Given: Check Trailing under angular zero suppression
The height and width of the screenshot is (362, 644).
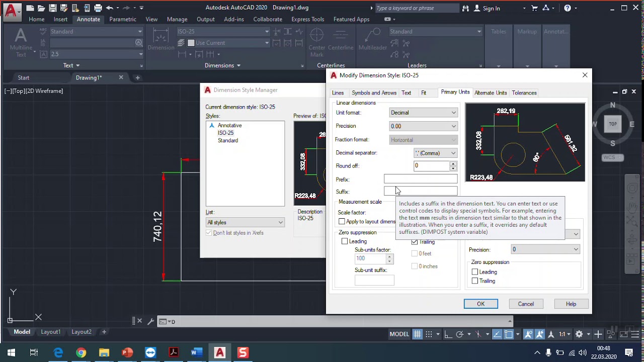Looking at the screenshot, I should [x=475, y=281].
